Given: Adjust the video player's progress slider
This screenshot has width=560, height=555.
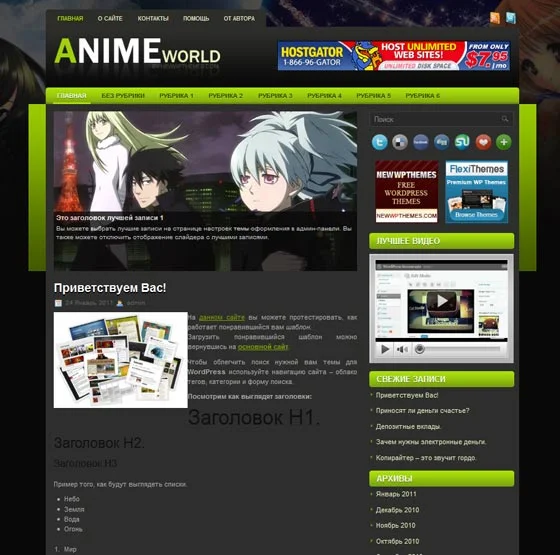Looking at the screenshot, I should [x=458, y=349].
